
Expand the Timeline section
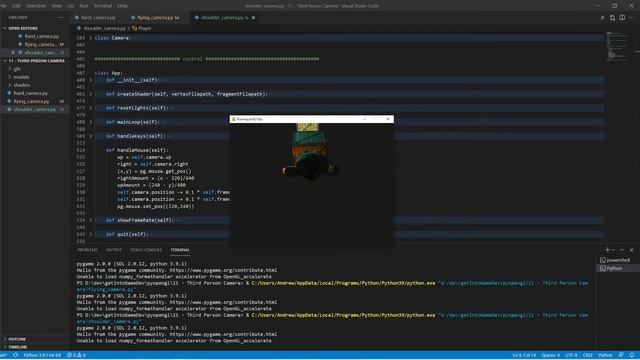(x=18, y=347)
